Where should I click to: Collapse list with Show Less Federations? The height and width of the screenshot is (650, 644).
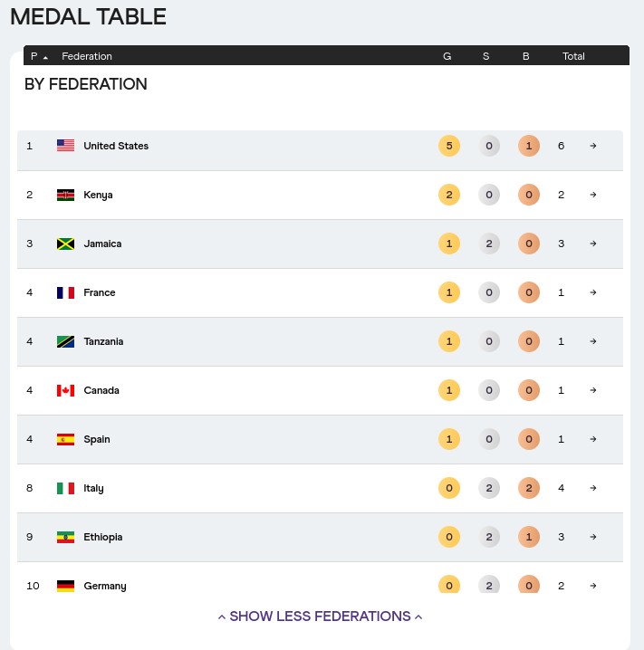pyautogui.click(x=320, y=617)
